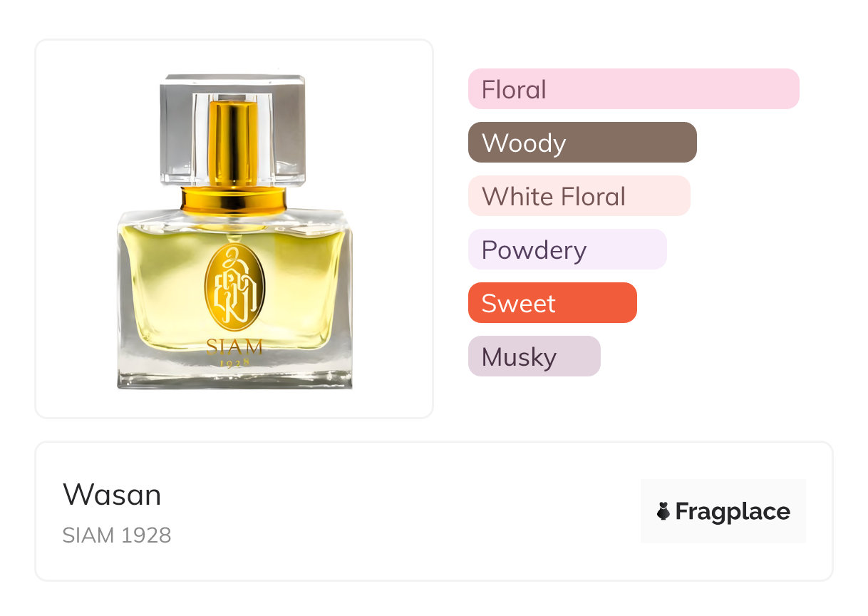Image resolution: width=868 pixels, height=616 pixels.
Task: Click the Fragplace wordmark text
Action: click(x=733, y=512)
